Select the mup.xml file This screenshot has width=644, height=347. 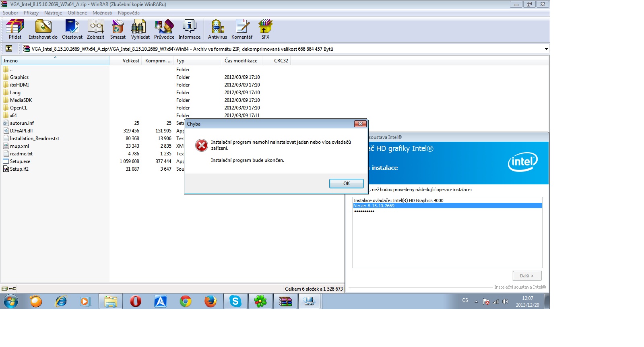point(19,146)
